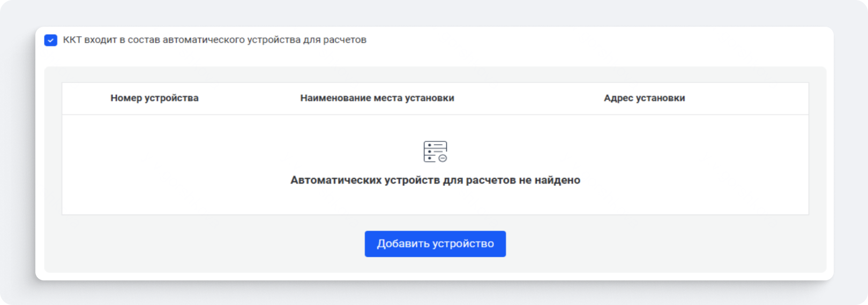
Task: Click the word 'устройство' on the blue button
Action: pos(463,244)
